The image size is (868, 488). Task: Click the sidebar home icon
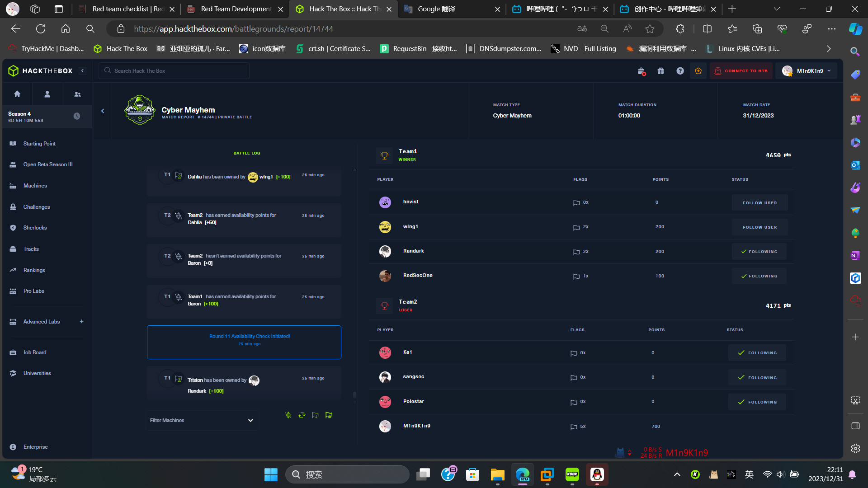(17, 94)
